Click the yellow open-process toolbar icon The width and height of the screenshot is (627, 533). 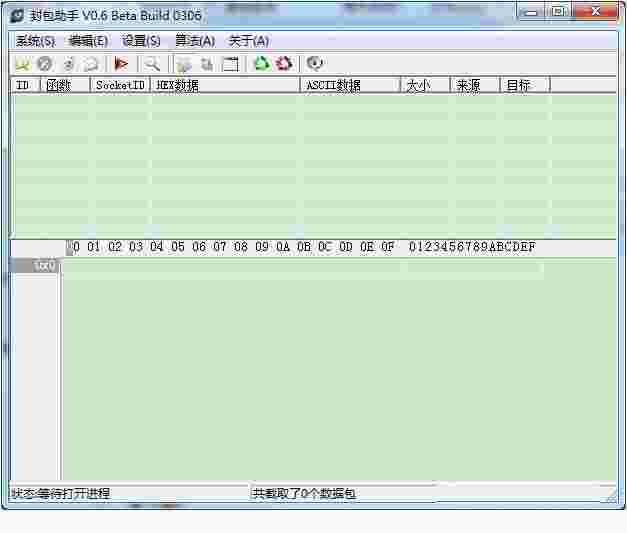click(x=22, y=64)
